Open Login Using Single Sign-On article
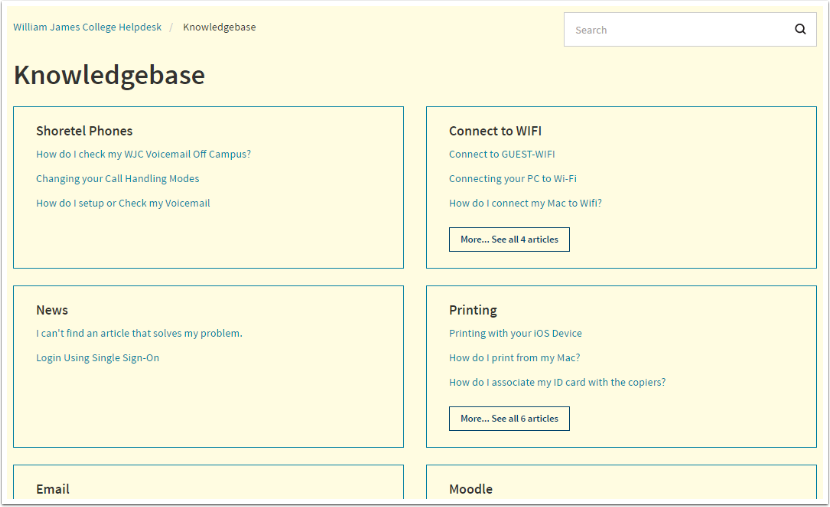The image size is (830, 507). [97, 358]
